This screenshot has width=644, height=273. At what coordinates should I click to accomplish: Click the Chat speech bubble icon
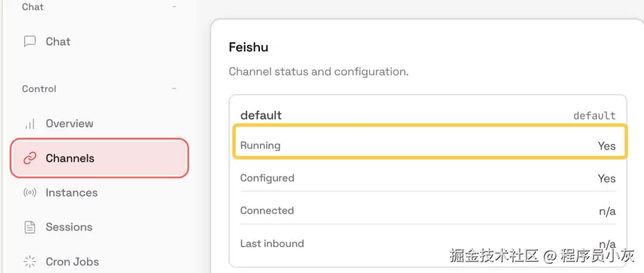point(30,42)
